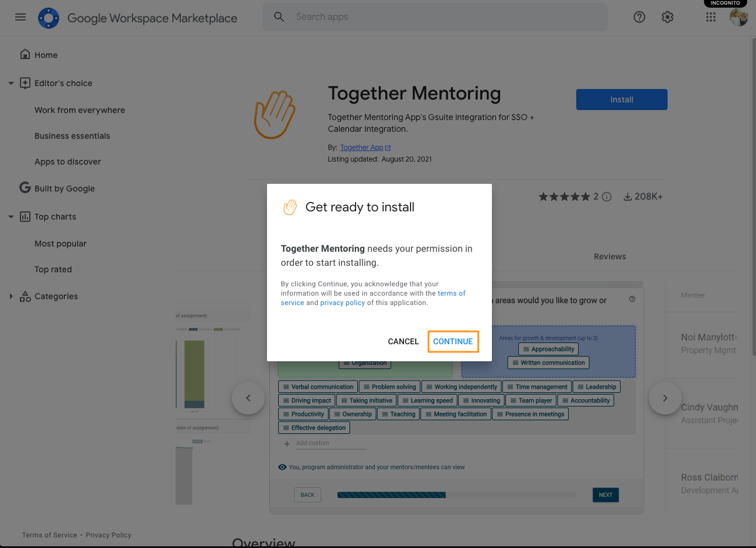Screen dimensions: 756x548
Task: Go to previous screenshot arrow
Action: [248, 398]
